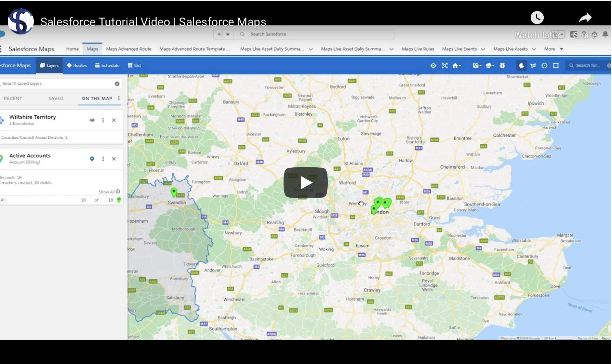Expand the second Maps Live Asset Daily Summary chevron
The width and height of the screenshot is (612, 364).
(x=392, y=49)
